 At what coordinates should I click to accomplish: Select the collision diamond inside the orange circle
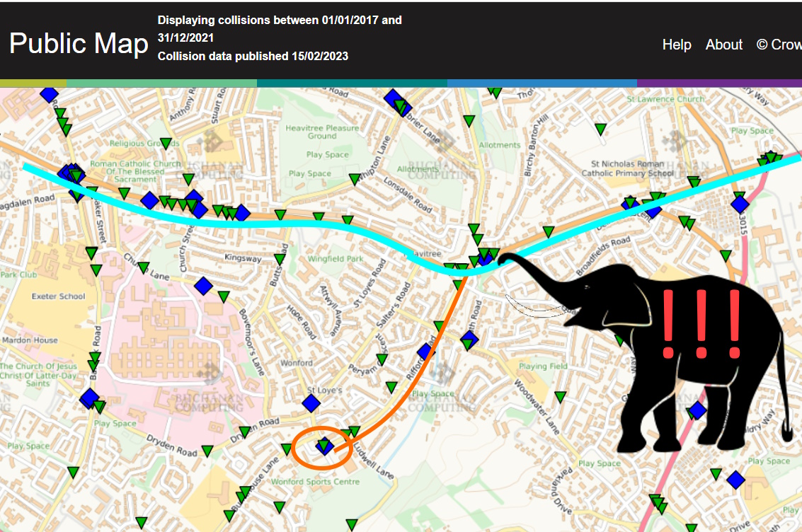point(324,446)
